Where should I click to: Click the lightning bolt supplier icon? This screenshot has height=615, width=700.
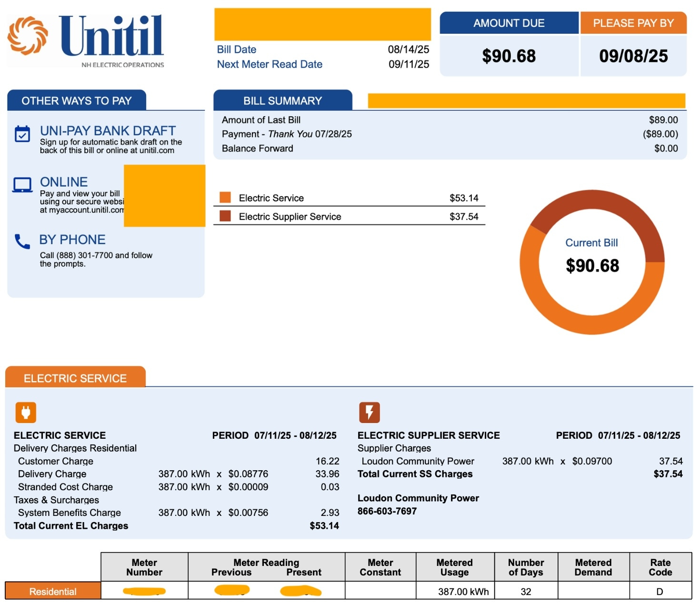(370, 412)
